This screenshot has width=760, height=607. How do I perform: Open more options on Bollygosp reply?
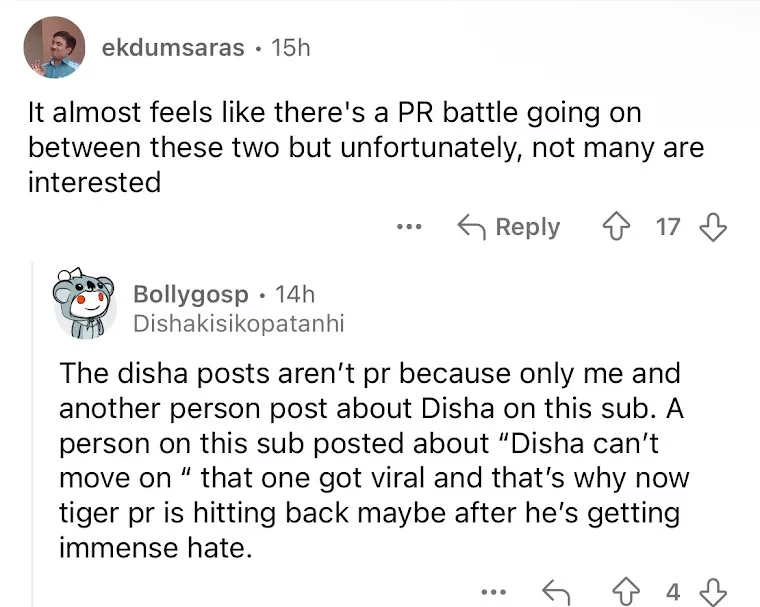coord(492,592)
